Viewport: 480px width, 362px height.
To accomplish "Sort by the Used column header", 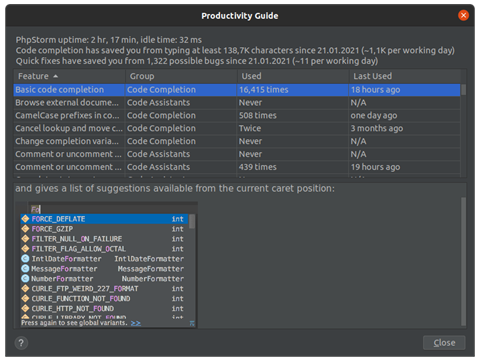I will pos(293,76).
